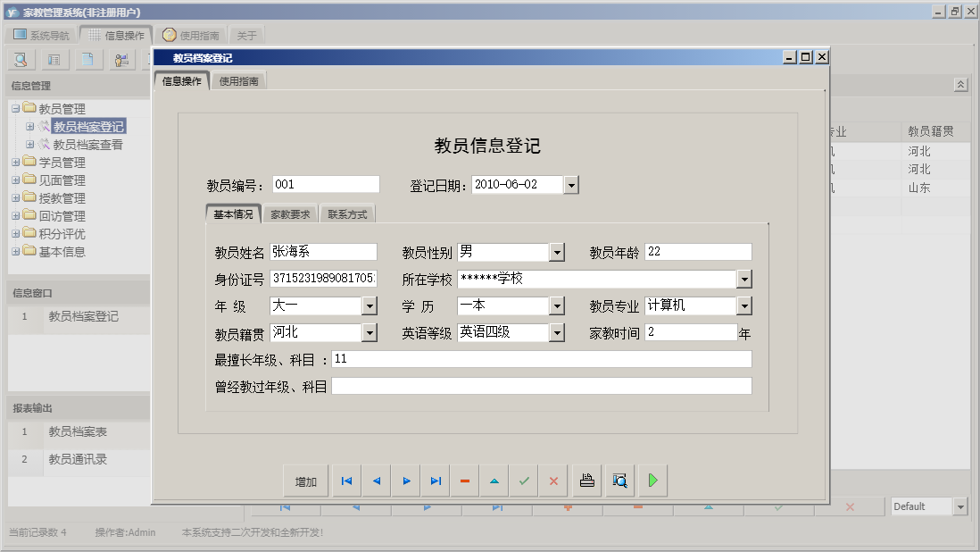The width and height of the screenshot is (980, 552).
Task: Select the search/query toolbar icon
Action: tap(20, 59)
